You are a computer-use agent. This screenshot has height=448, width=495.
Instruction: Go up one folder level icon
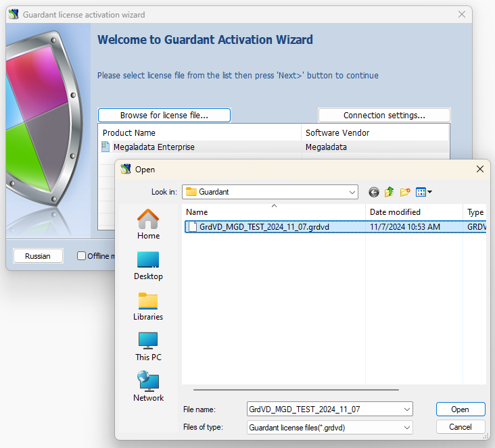point(390,192)
